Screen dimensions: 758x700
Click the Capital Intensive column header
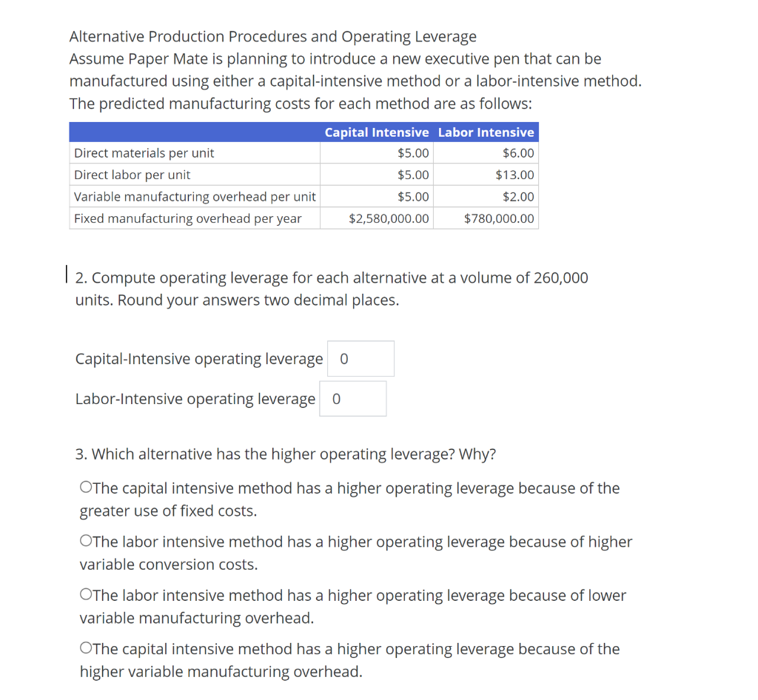point(376,132)
